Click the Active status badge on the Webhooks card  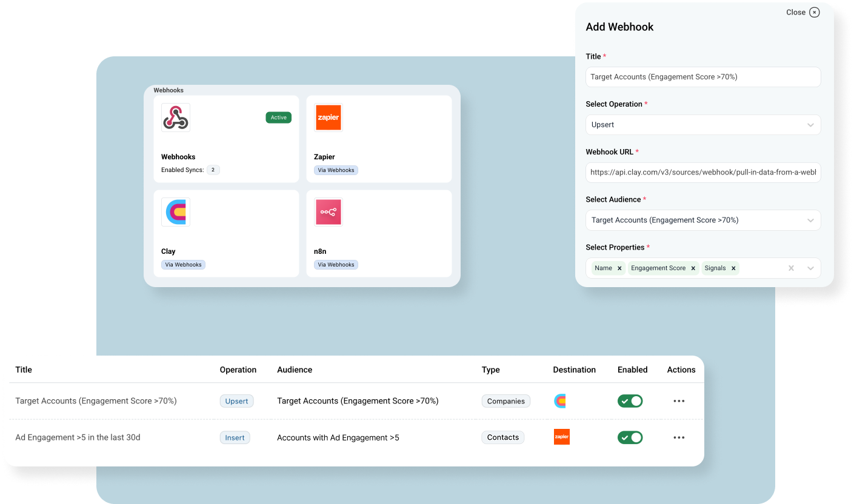click(x=279, y=118)
